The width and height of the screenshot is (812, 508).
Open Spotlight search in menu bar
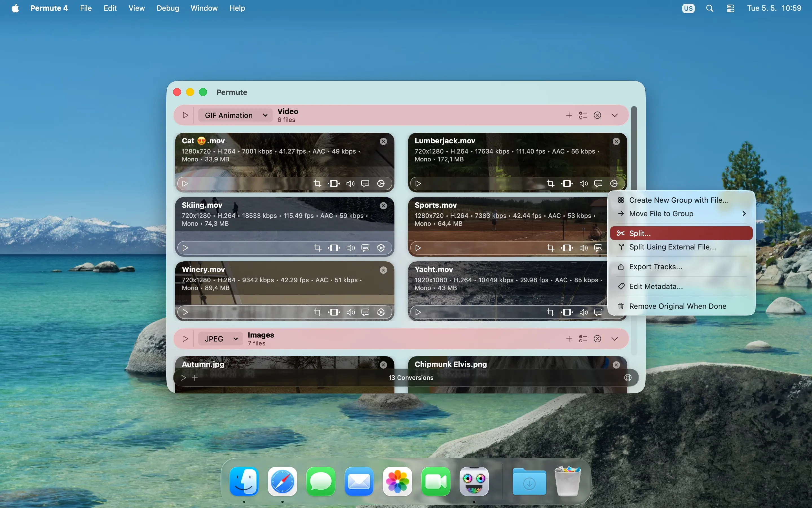pos(710,8)
